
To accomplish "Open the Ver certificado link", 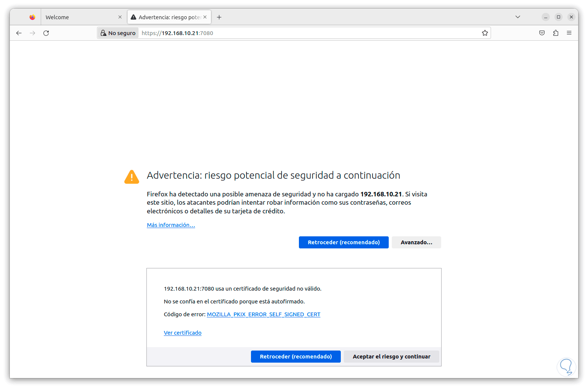I will point(182,333).
